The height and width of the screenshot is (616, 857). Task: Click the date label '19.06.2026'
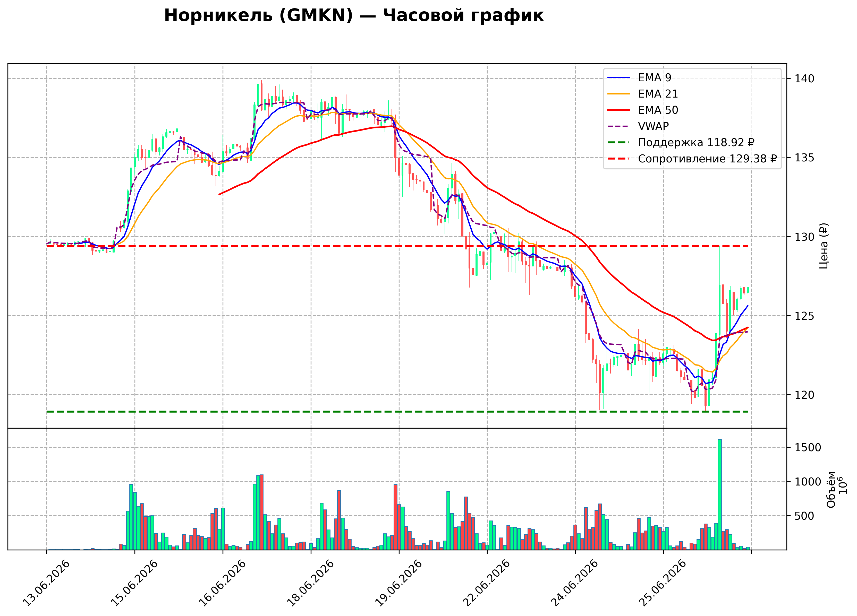coord(399,584)
